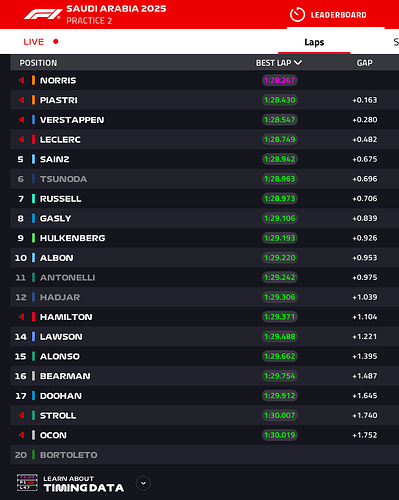Click the GAP column header
This screenshot has height=500, width=399.
pos(364,63)
